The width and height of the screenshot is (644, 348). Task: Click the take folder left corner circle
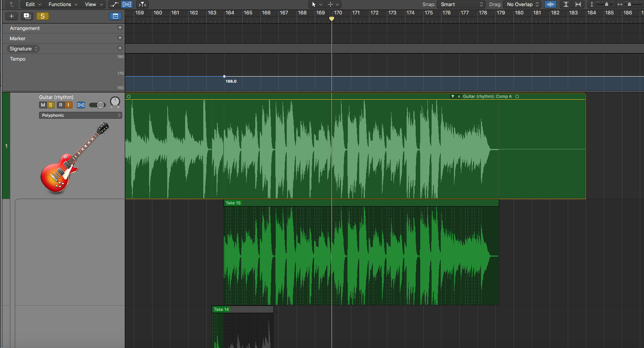pos(129,96)
